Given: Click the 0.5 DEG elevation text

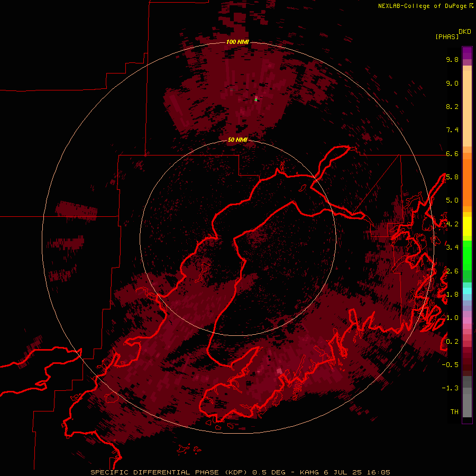Looking at the screenshot, I should 269,472.
